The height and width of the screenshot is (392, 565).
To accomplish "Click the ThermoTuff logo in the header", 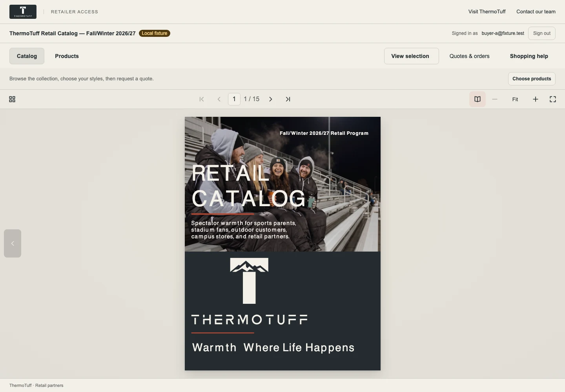I will (23, 12).
